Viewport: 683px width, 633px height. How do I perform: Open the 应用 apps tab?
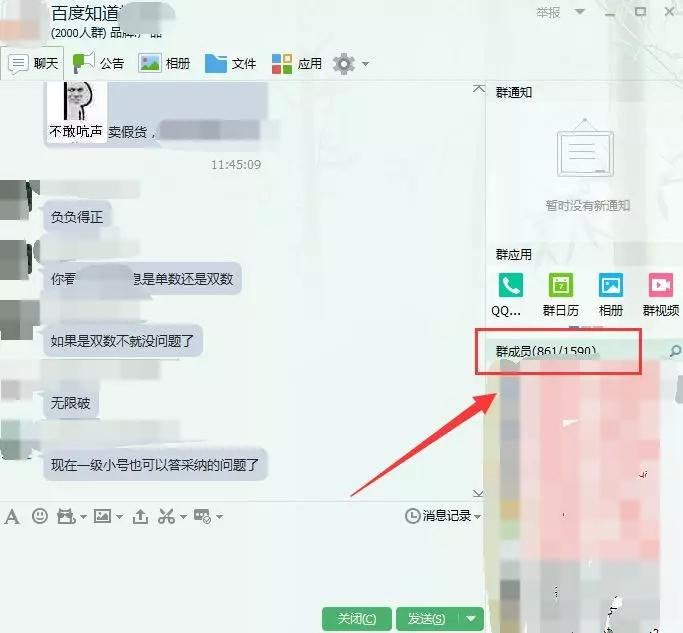point(297,64)
